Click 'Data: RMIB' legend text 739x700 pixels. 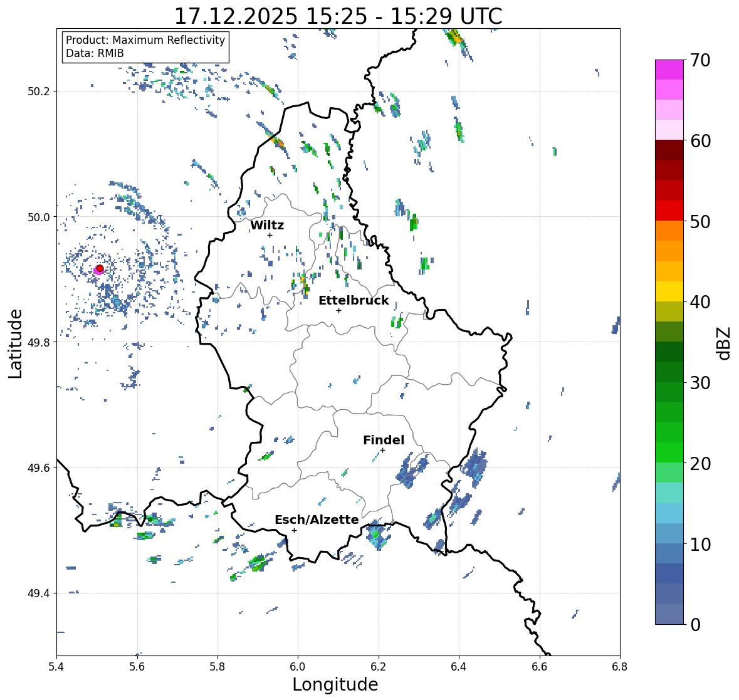(95, 53)
